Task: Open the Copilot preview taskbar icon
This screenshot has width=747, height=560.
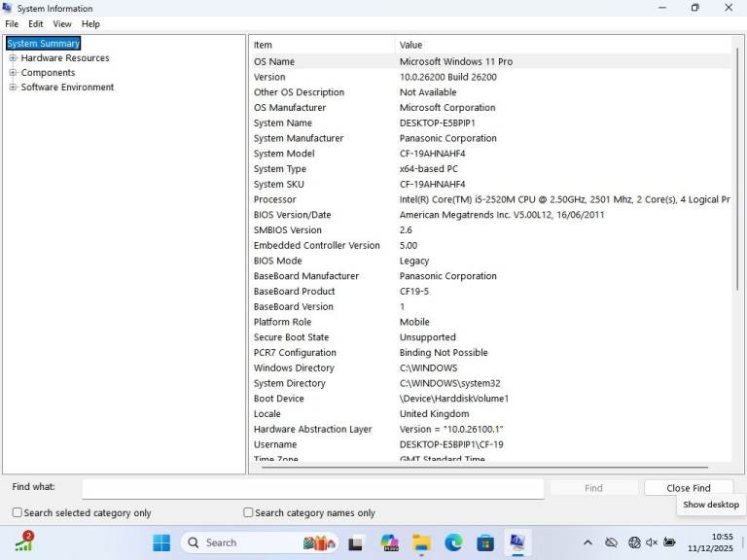Action: pos(389,542)
